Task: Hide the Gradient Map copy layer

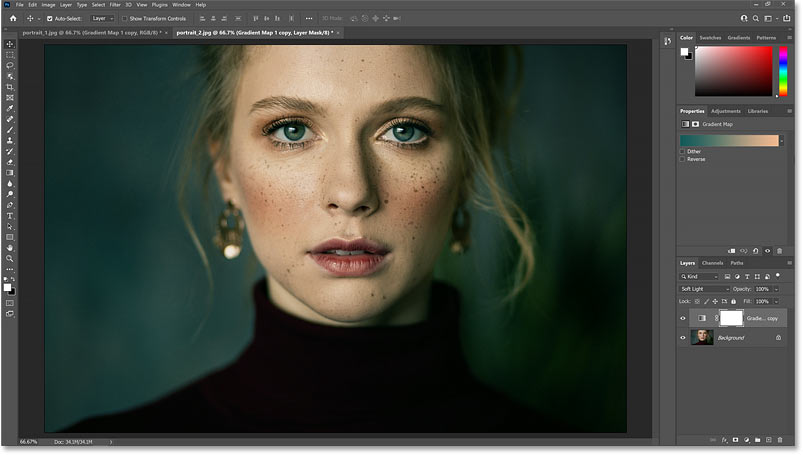Action: 683,318
